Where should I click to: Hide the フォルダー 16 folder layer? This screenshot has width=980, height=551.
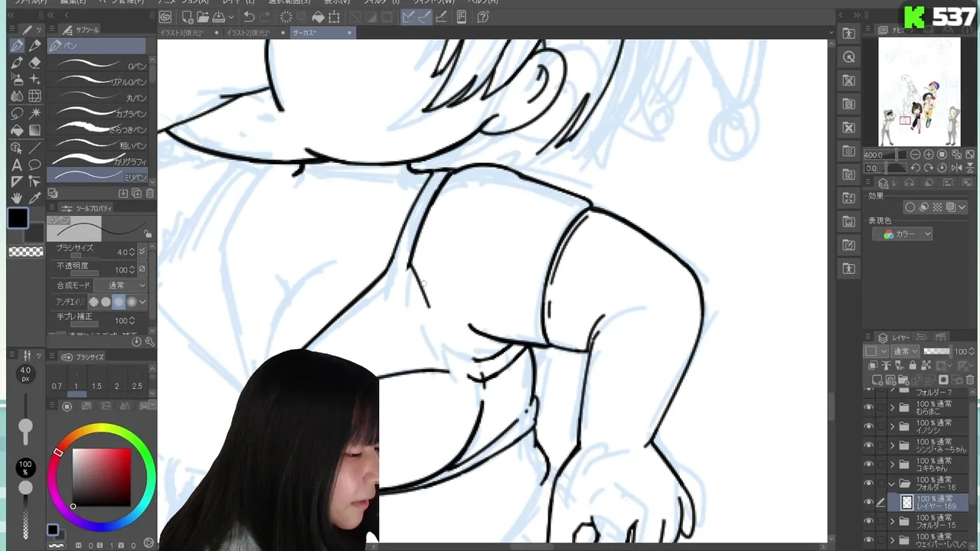[868, 484]
